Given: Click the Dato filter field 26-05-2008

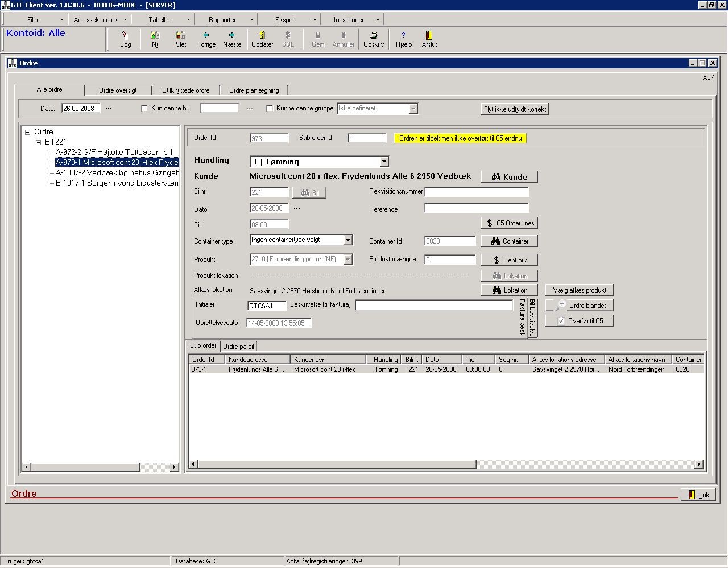Looking at the screenshot, I should 81,108.
